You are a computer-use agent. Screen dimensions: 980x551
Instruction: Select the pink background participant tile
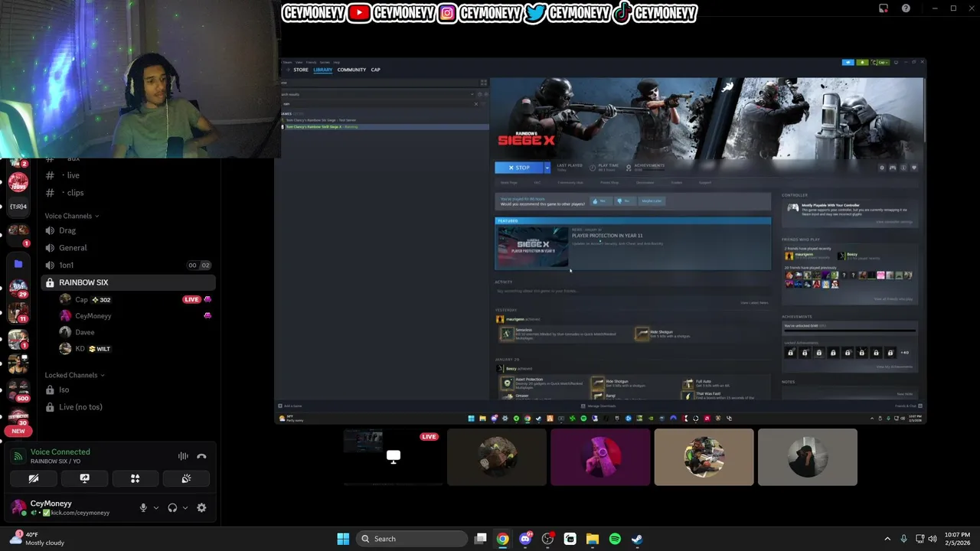coord(600,457)
